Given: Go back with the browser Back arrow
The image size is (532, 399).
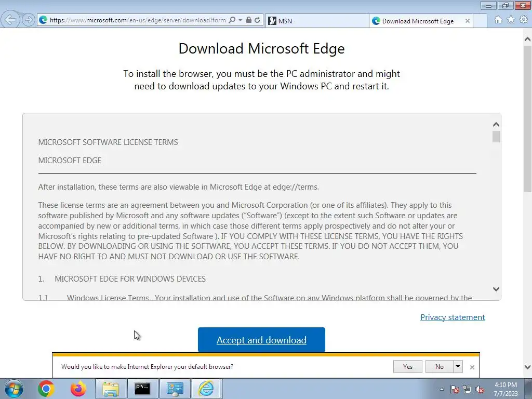Looking at the screenshot, I should [x=10, y=20].
